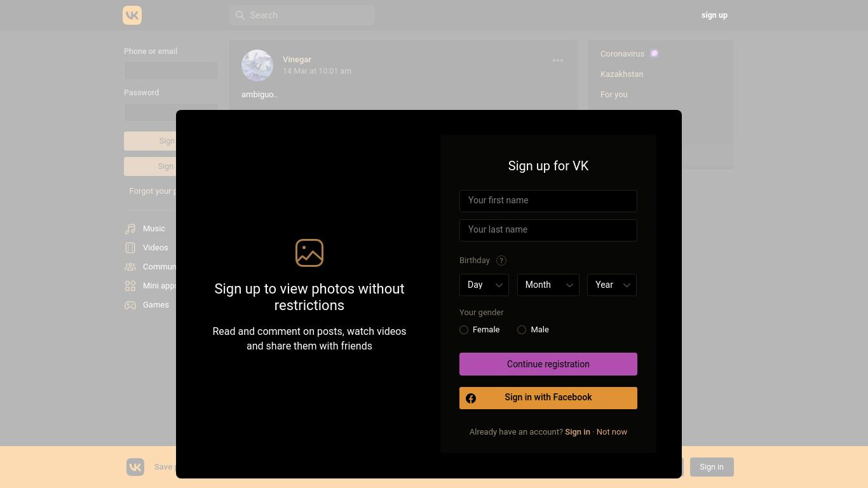Open the Communities icon in sidebar
The height and width of the screenshot is (488, 868).
point(130,267)
